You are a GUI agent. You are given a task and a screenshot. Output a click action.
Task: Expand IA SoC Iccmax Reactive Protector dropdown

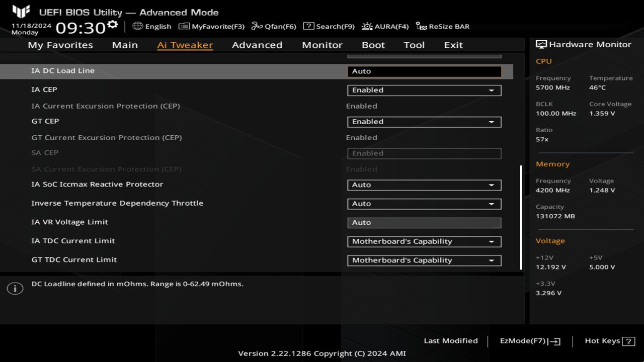(424, 185)
